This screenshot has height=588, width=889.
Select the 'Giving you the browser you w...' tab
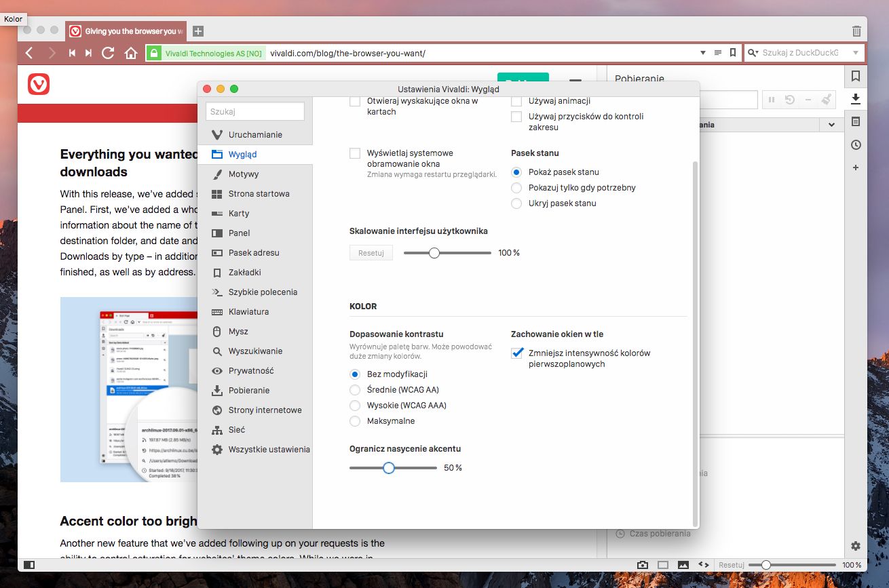127,31
